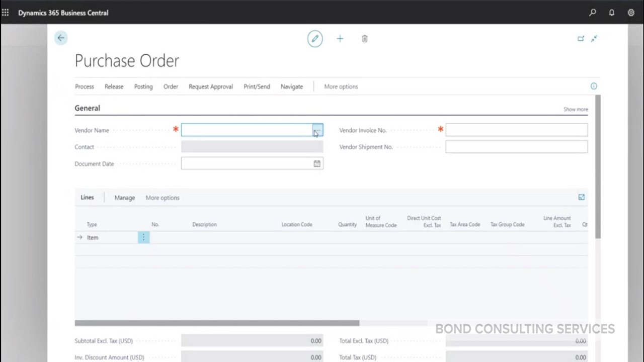The image size is (644, 362).
Task: Maximize the Lines section icon
Action: tap(581, 197)
